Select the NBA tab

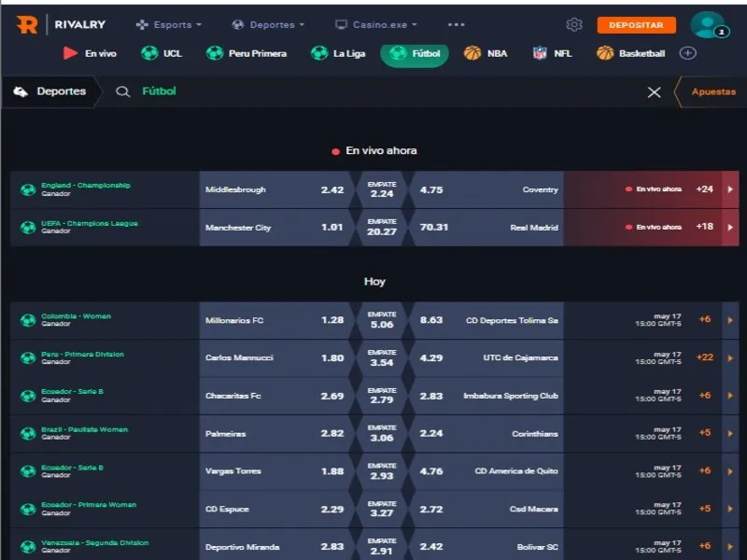[x=486, y=53]
